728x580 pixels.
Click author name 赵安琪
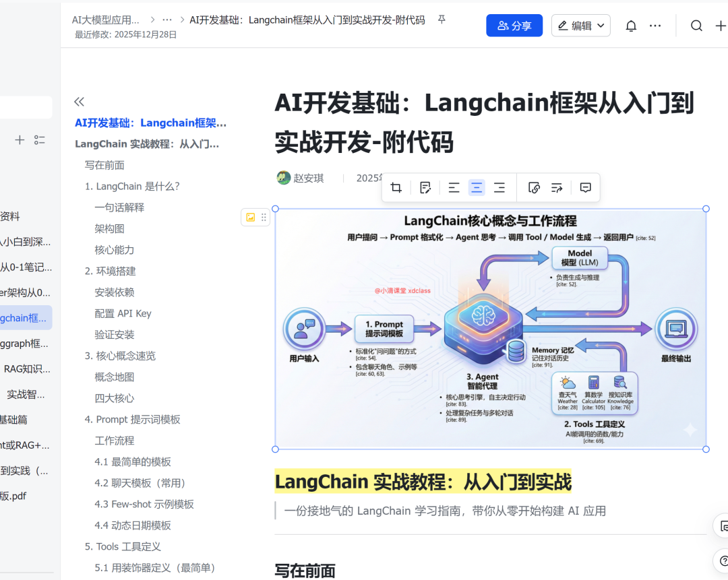(308, 178)
